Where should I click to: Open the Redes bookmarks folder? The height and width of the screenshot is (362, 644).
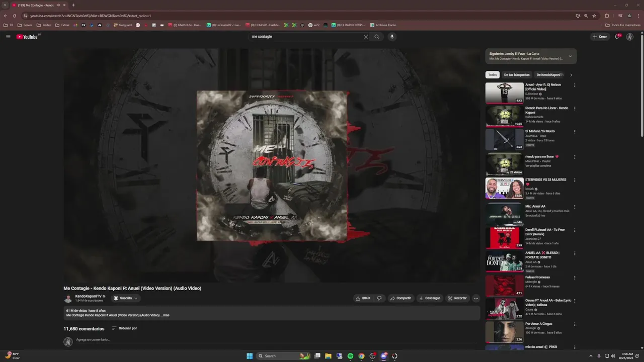44,25
